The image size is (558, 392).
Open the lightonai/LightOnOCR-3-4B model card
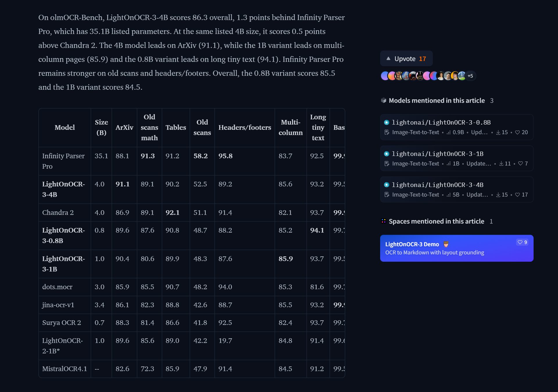click(457, 190)
